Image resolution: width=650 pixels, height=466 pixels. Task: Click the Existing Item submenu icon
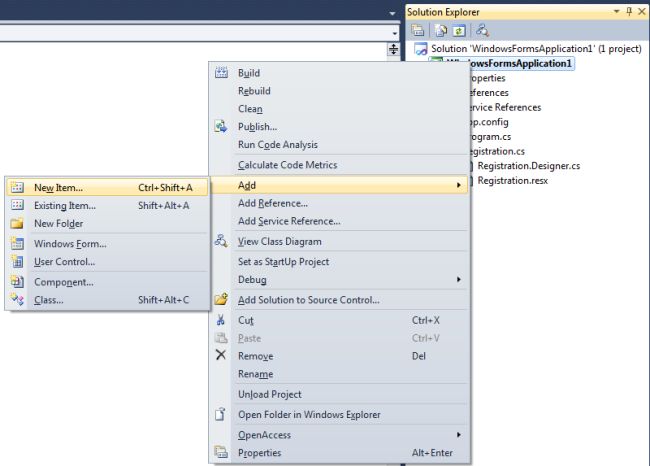click(17, 205)
